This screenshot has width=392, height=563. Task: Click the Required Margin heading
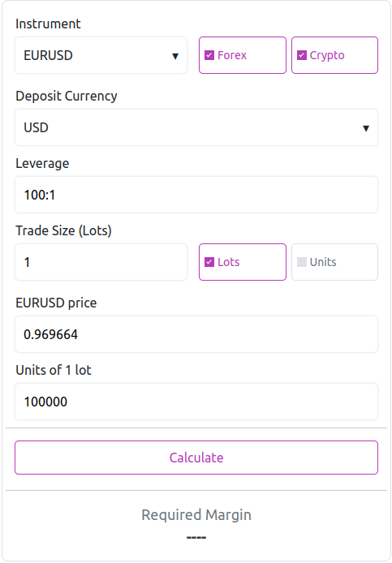pos(196,515)
